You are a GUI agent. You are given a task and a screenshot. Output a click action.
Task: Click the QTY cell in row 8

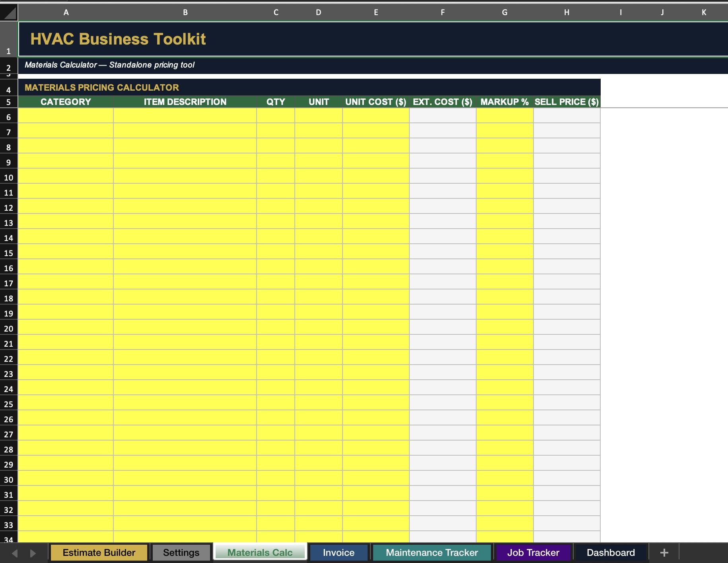click(x=276, y=146)
